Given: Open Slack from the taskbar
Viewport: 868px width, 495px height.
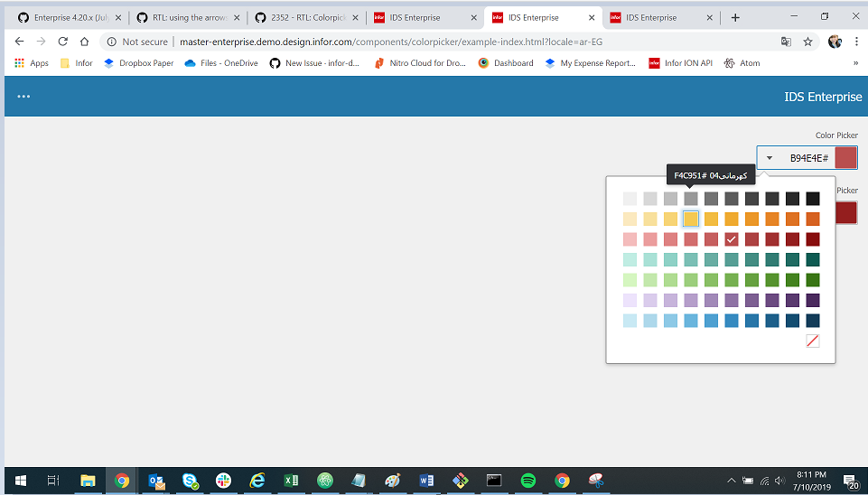Looking at the screenshot, I should (x=224, y=481).
